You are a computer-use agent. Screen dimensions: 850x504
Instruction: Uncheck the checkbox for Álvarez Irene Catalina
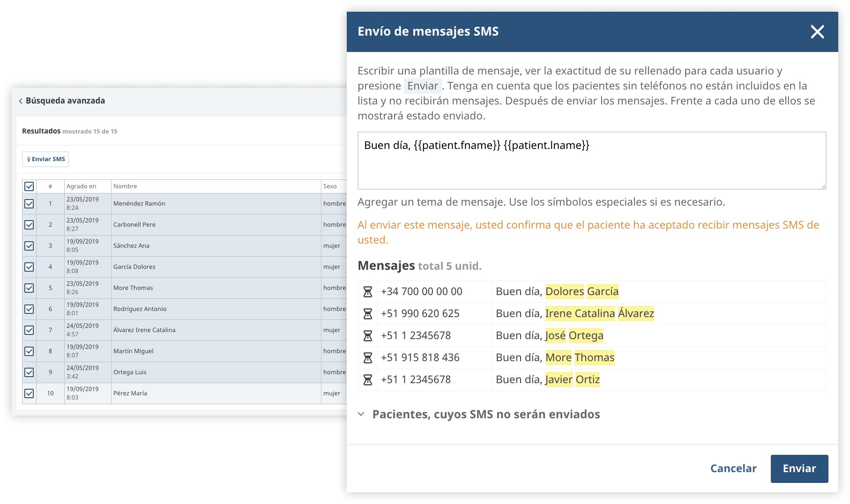(x=29, y=330)
